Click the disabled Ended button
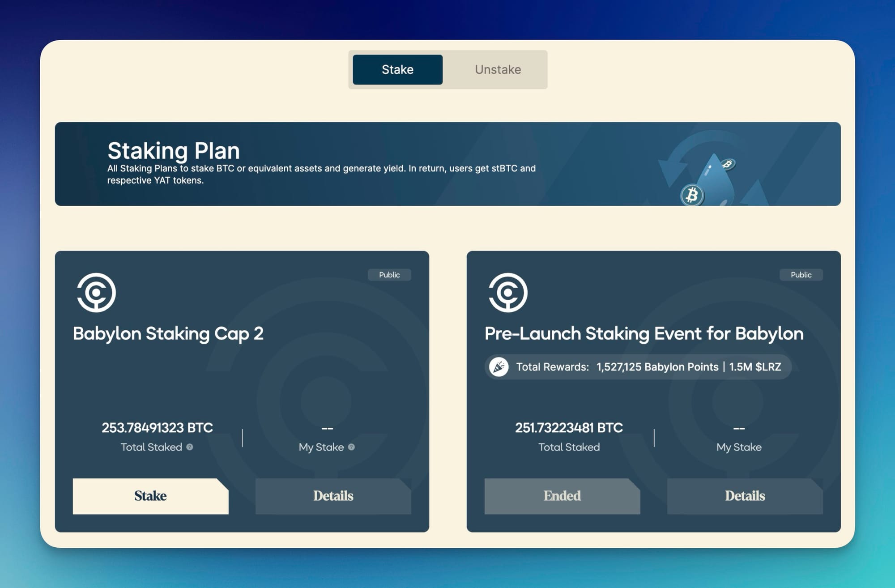Viewport: 895px width, 588px height. (562, 496)
